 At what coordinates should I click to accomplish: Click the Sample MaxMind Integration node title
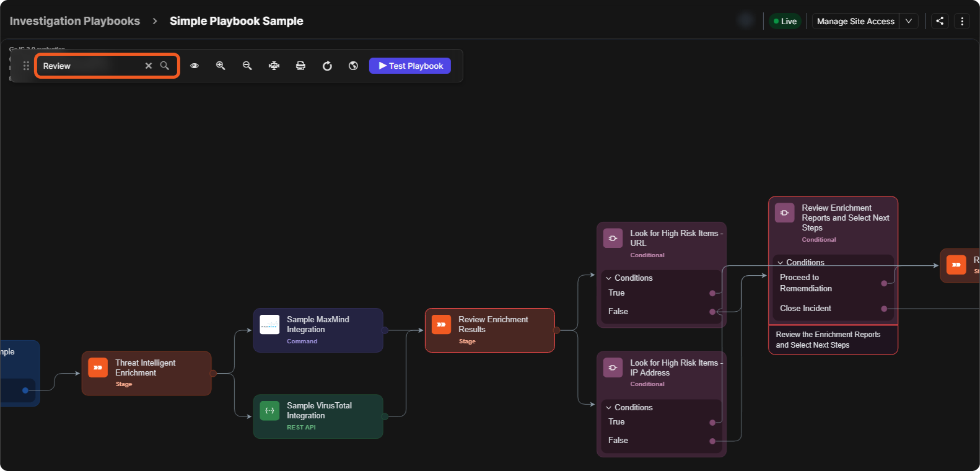tap(318, 324)
